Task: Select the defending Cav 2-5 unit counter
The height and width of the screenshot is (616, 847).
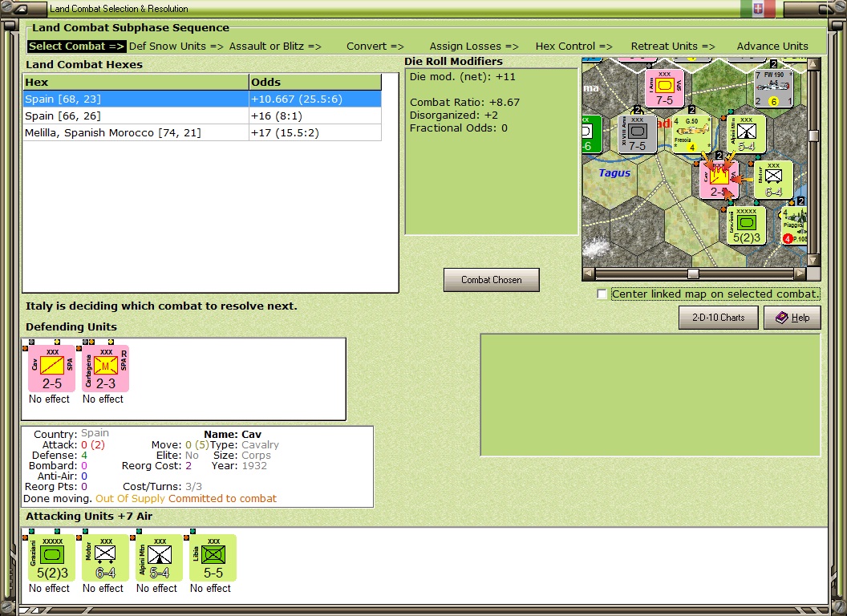Action: point(52,368)
